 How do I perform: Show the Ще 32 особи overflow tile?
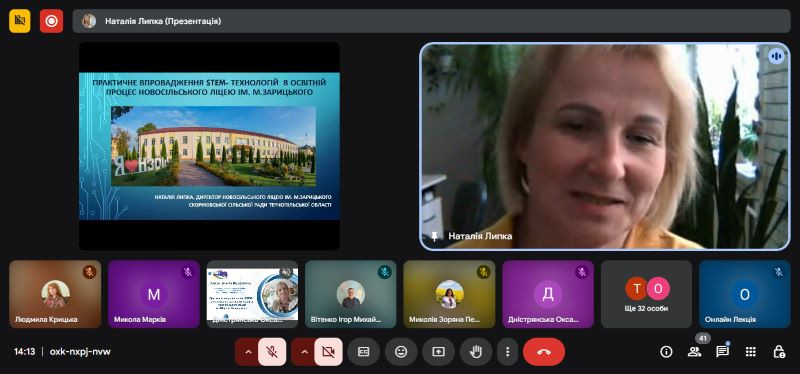646,294
